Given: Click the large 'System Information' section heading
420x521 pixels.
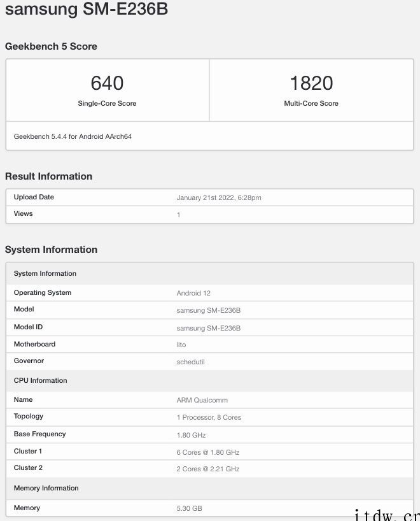Looking at the screenshot, I should pyautogui.click(x=51, y=250).
